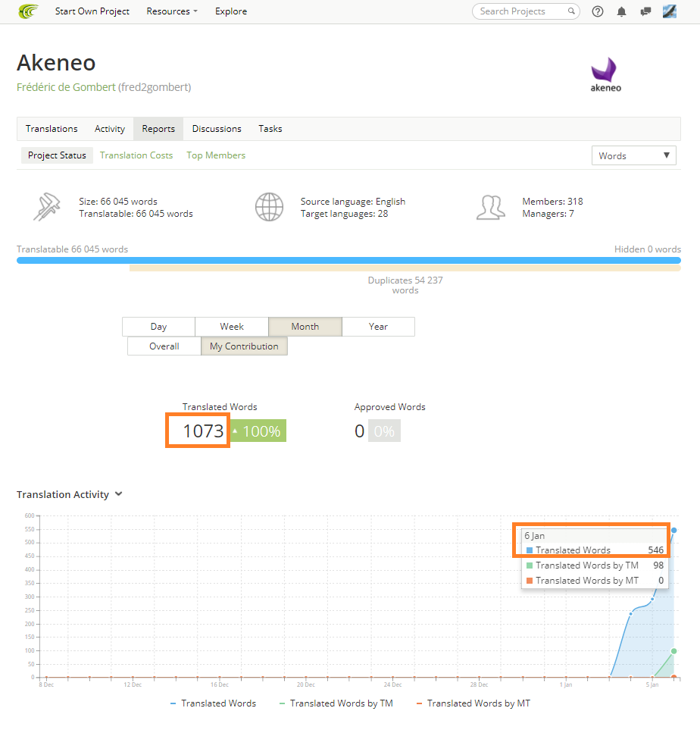Expand the Translation Activity chevron
Image resolution: width=700 pixels, height=755 pixels.
coord(119,494)
